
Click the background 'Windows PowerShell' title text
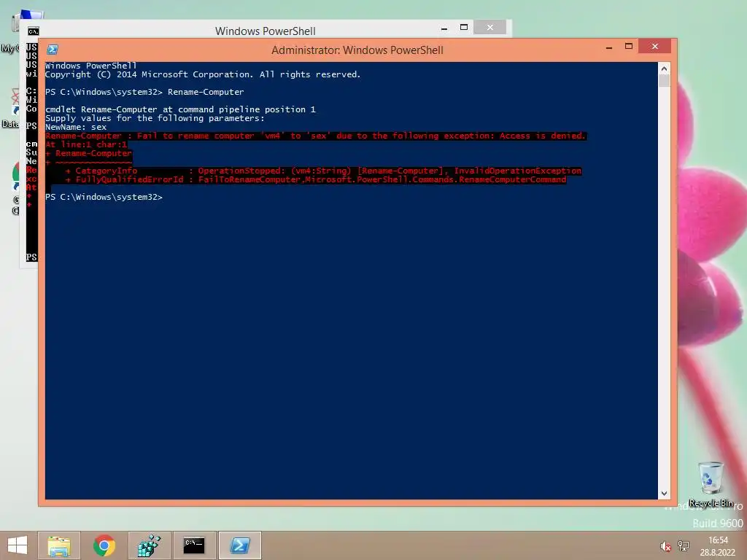(x=266, y=31)
